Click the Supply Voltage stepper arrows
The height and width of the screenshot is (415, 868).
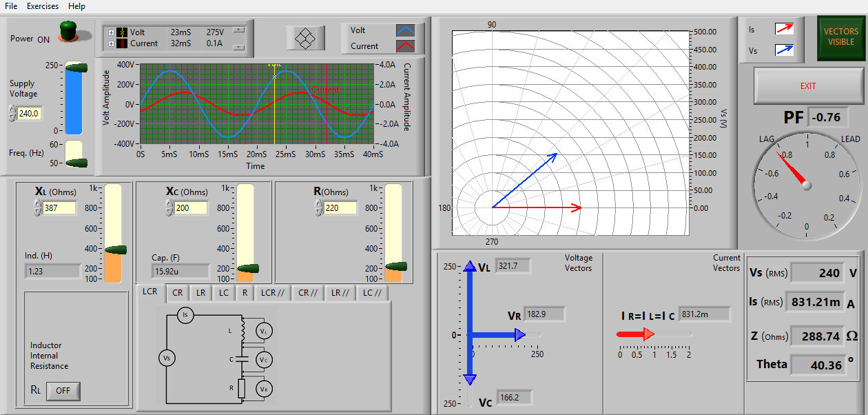pyautogui.click(x=12, y=113)
